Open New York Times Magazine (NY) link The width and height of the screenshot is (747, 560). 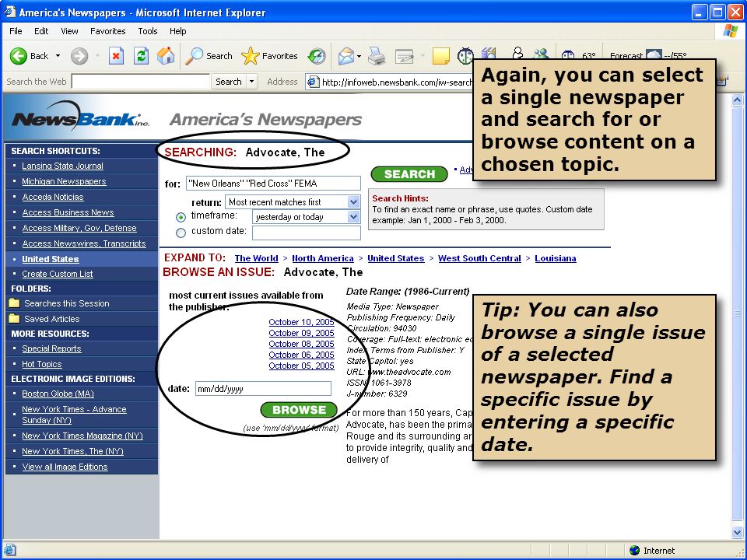(82, 436)
